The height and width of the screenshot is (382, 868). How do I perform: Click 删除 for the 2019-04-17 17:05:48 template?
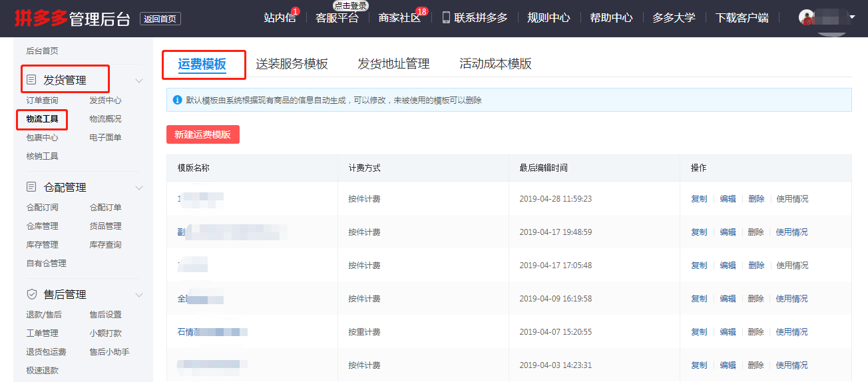click(x=756, y=266)
